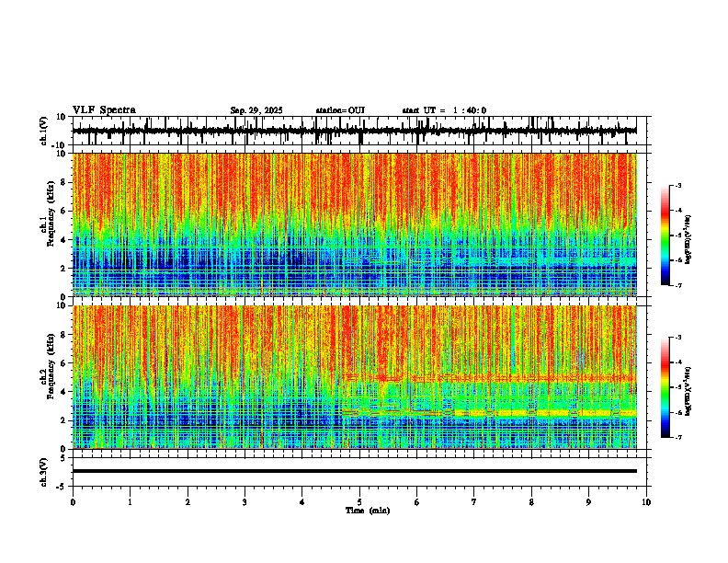Click time axis tick label "7"
The width and height of the screenshot is (728, 563).
tap(474, 502)
